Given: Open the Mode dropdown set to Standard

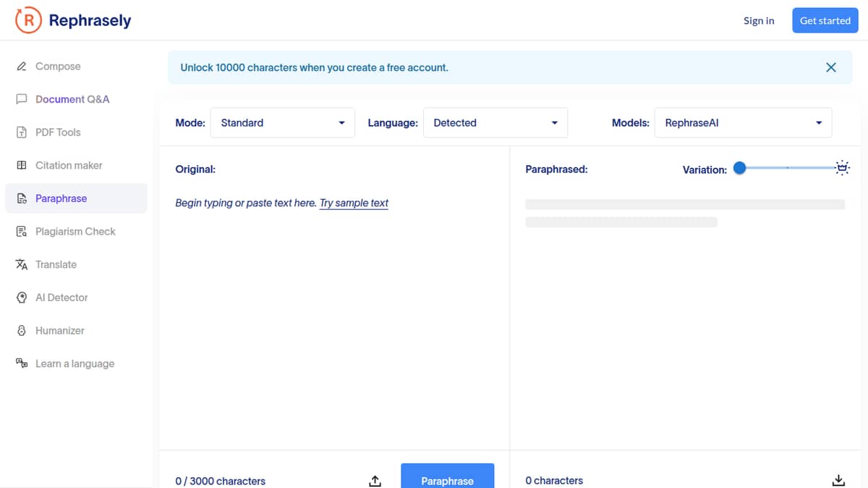Looking at the screenshot, I should (283, 123).
